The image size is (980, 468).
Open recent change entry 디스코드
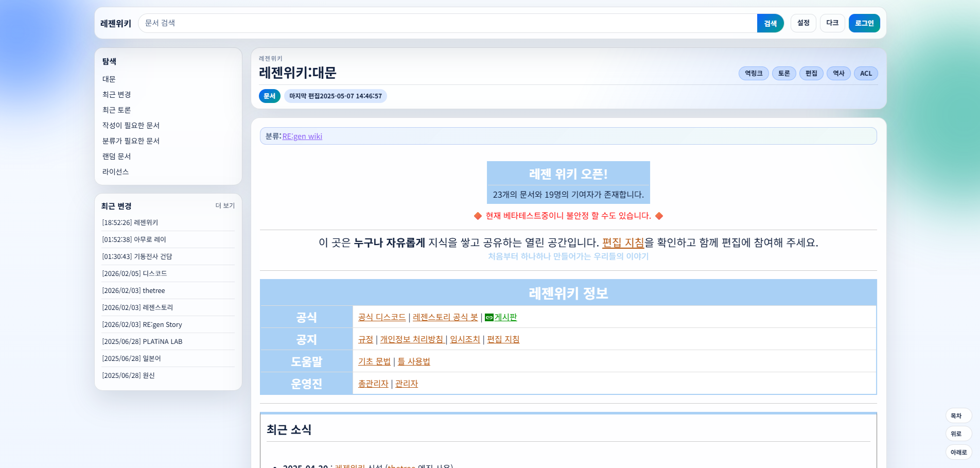[135, 273]
